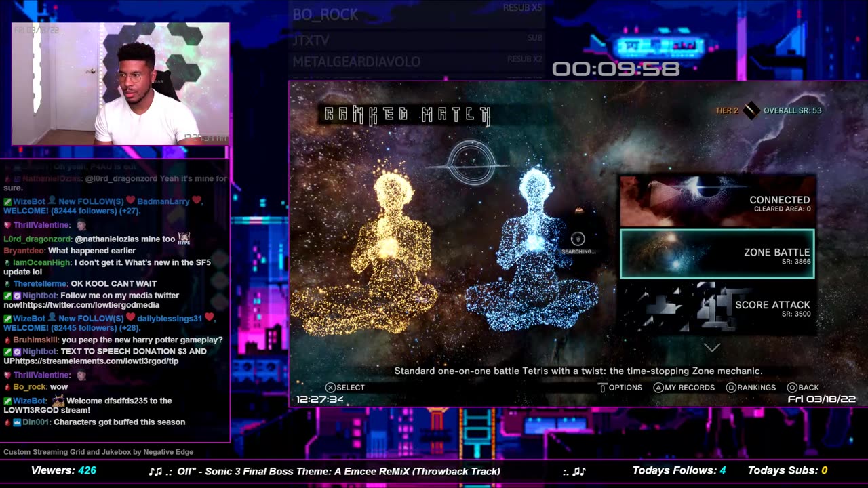Screen dimensions: 868x488
Task: Click the down chevron below Score Attack
Action: tap(711, 348)
